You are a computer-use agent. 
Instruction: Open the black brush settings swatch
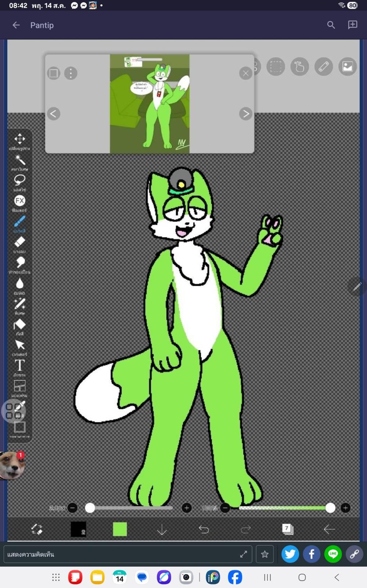(x=78, y=529)
